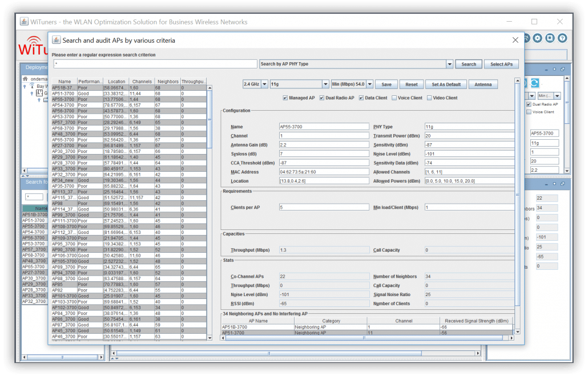Click the Transmit Power (dBm) field
The image size is (588, 376).
tap(469, 136)
